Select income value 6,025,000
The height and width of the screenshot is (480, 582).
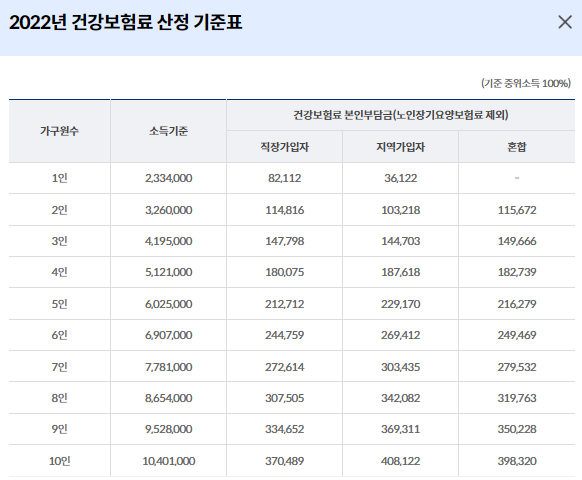click(x=169, y=304)
